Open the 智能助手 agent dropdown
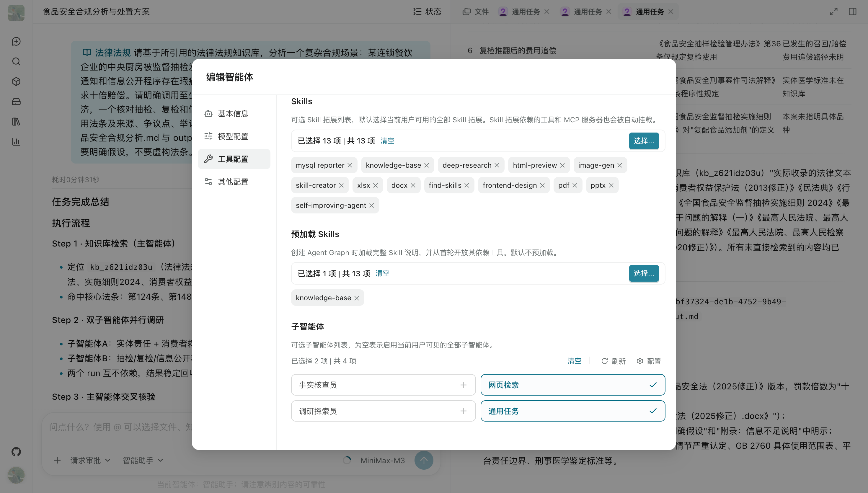 click(x=143, y=461)
